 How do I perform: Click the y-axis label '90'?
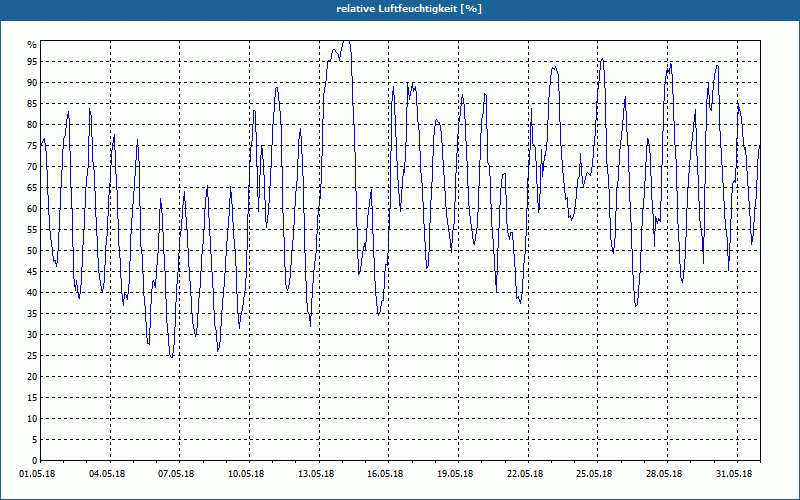coord(32,83)
